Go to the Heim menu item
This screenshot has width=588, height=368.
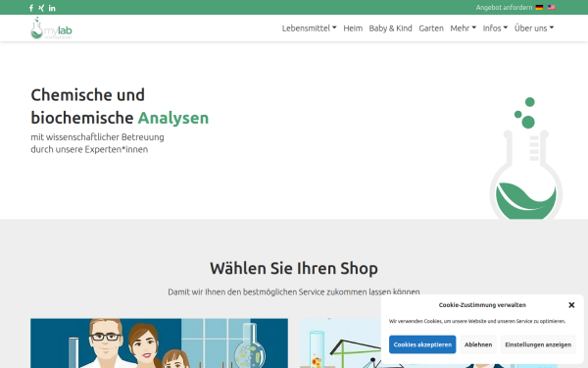(353, 28)
